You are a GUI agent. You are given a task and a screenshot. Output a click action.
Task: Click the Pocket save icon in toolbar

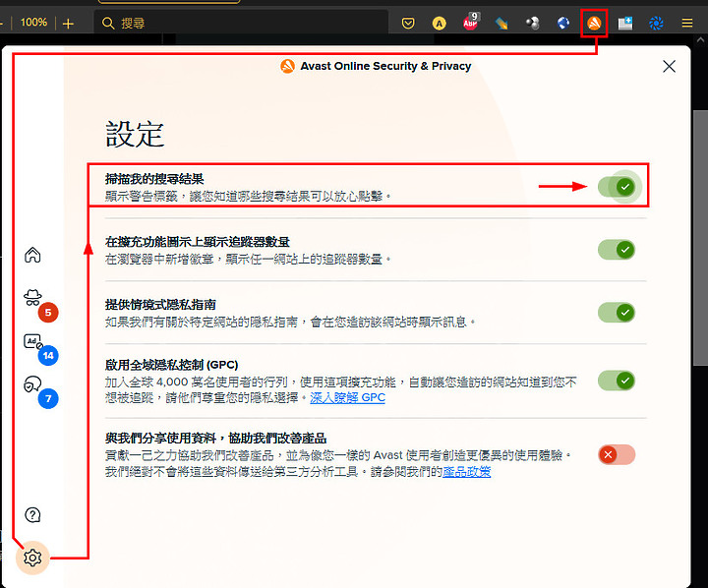408,23
